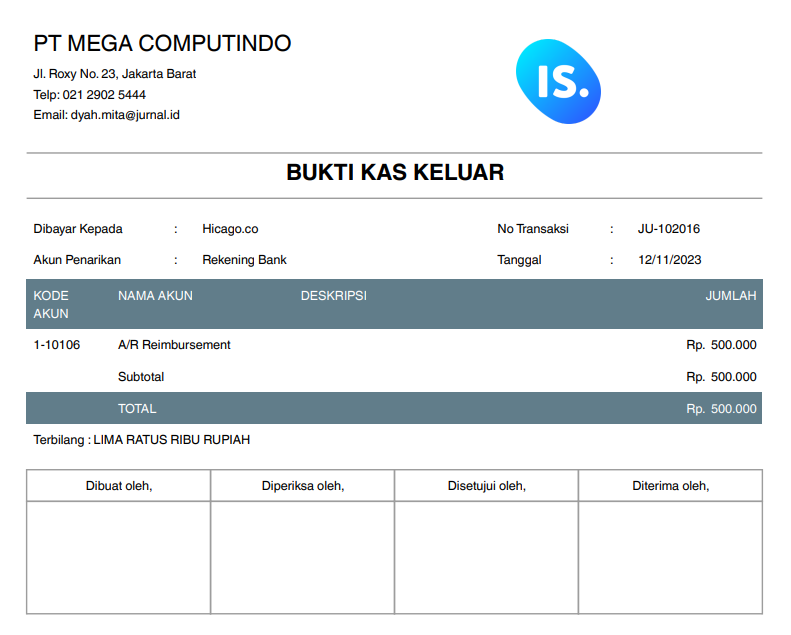Select the Hicago.co payee name
This screenshot has height=635, width=791.
[230, 229]
